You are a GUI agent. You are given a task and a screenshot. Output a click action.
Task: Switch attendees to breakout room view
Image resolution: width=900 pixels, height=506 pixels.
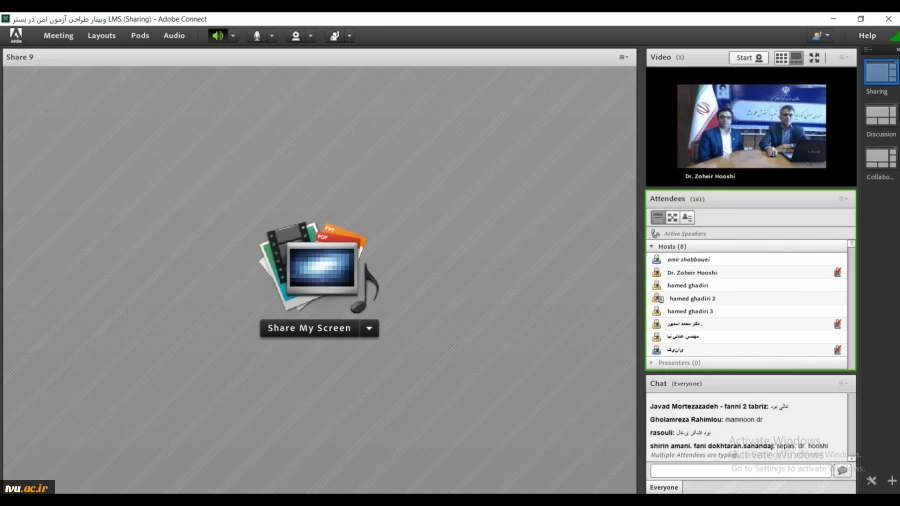tap(672, 217)
